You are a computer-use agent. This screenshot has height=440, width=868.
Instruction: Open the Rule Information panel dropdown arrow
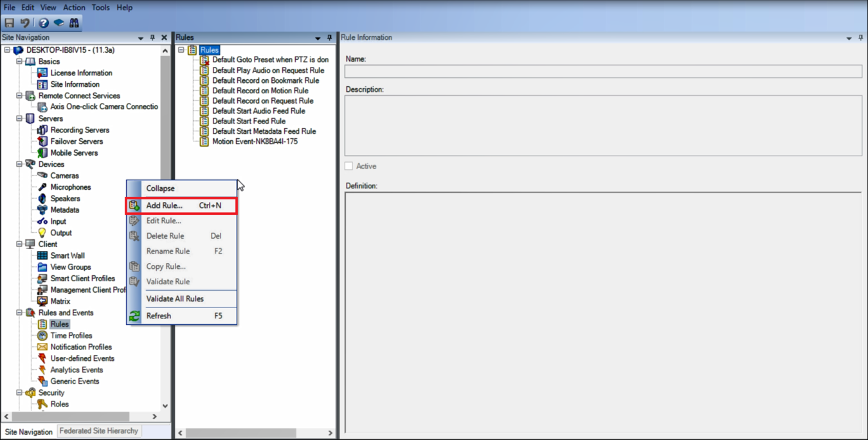849,38
